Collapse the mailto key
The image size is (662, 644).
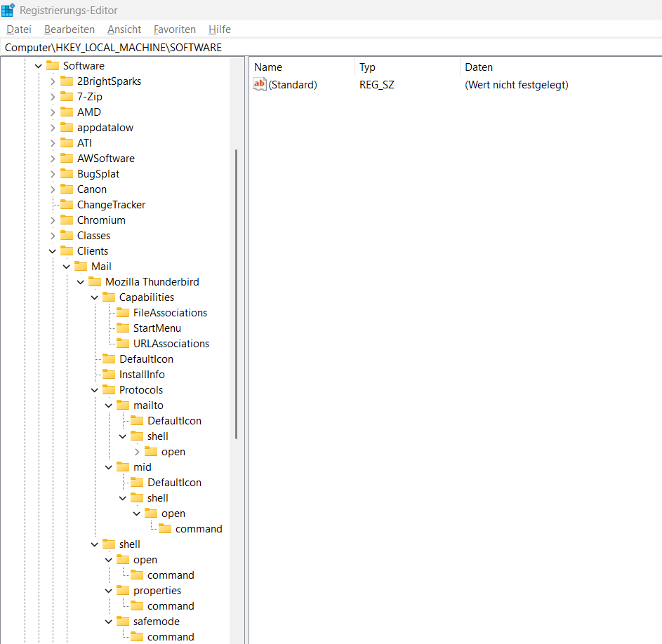109,405
